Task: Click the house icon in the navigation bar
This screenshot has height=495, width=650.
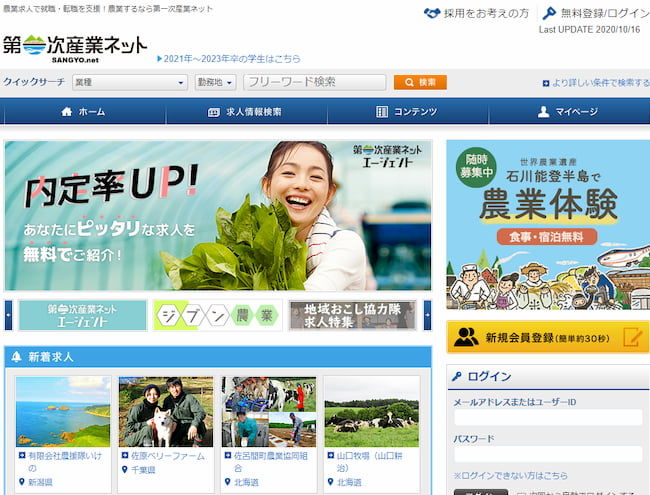Action: 66,112
